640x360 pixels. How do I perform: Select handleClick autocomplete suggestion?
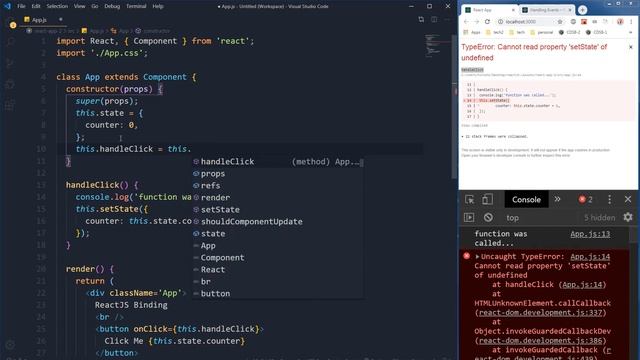[x=278, y=162]
